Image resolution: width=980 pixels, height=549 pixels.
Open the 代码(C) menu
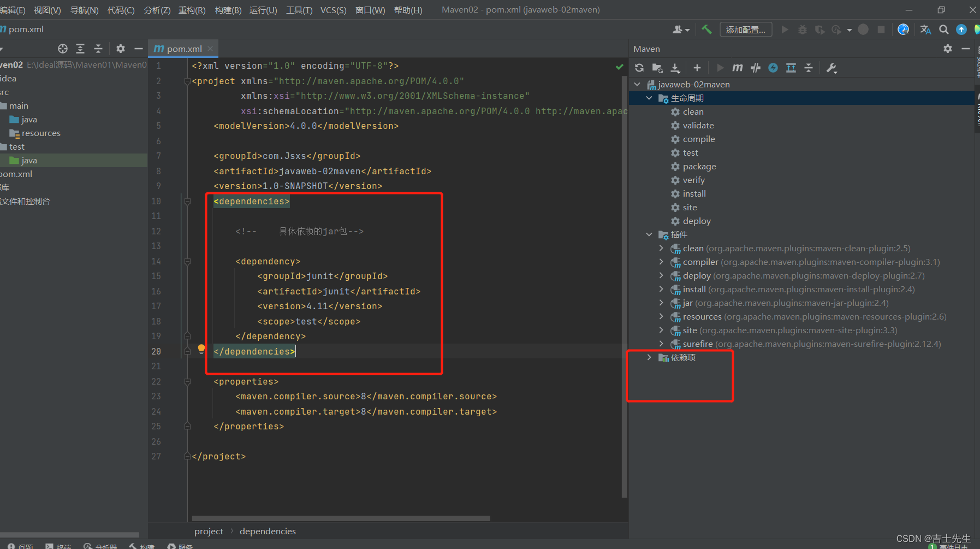coord(121,10)
